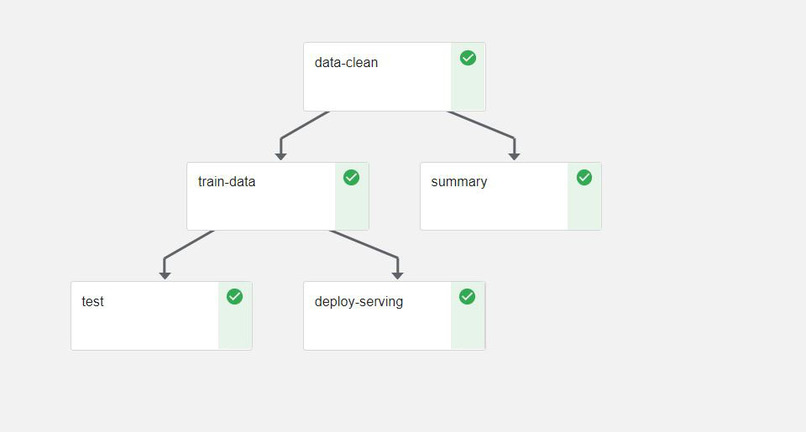The image size is (806, 432).
Task: Click light green status strip below data-clean checkmark
Action: coord(468,89)
